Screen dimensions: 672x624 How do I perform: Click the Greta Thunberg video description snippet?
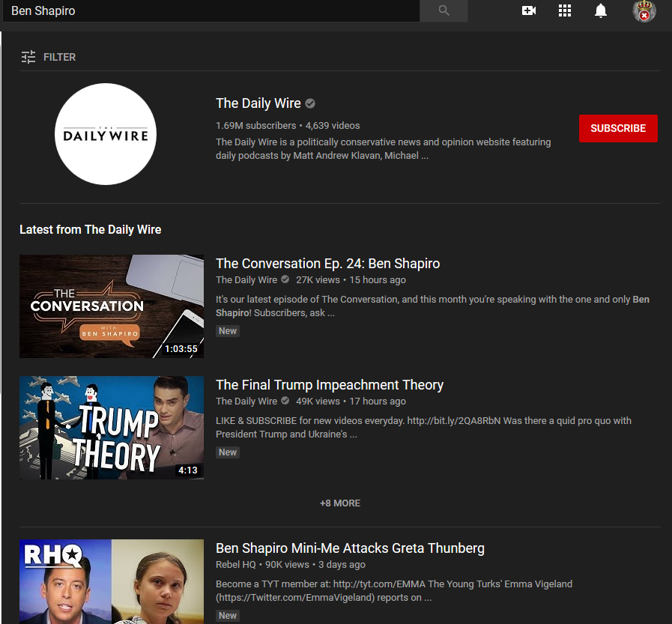(394, 590)
